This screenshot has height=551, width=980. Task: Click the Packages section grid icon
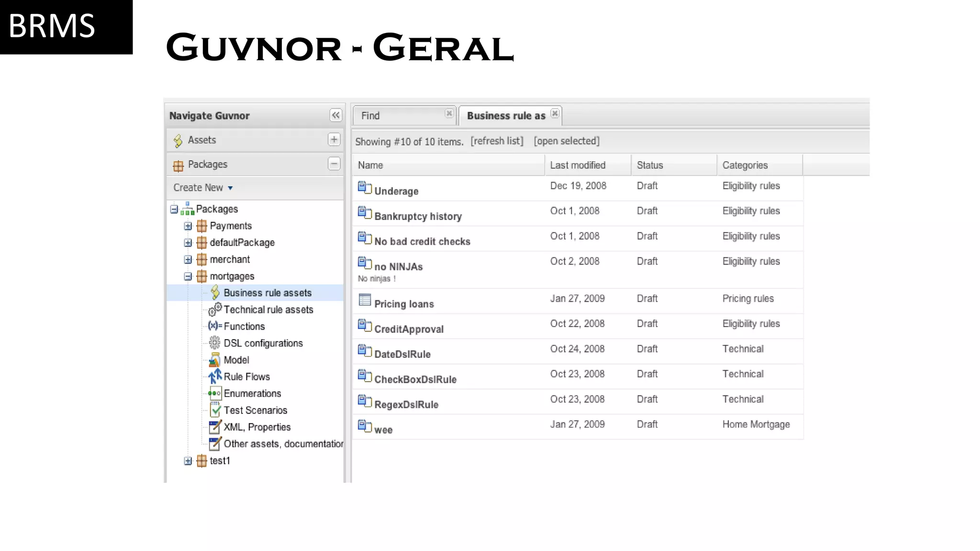click(178, 165)
